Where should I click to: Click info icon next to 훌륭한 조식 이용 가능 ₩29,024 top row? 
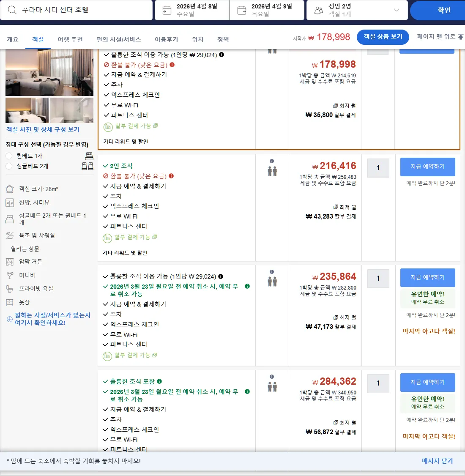click(x=222, y=55)
